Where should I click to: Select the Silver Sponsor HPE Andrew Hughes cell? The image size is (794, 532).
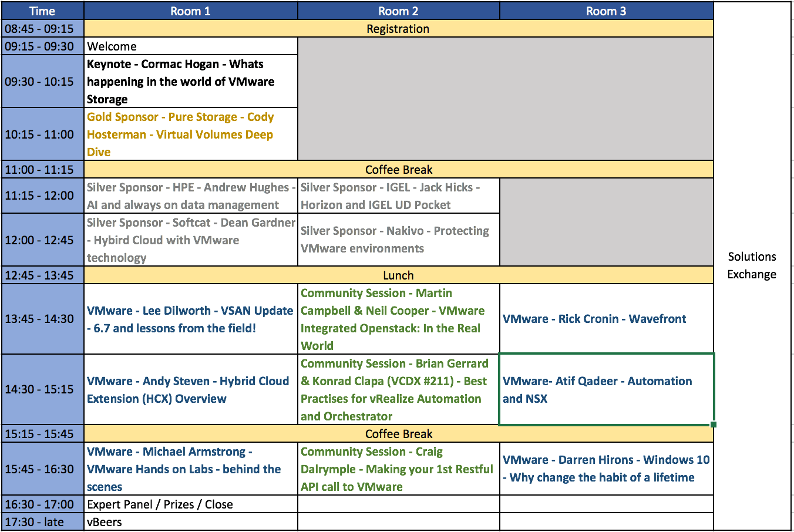(191, 196)
